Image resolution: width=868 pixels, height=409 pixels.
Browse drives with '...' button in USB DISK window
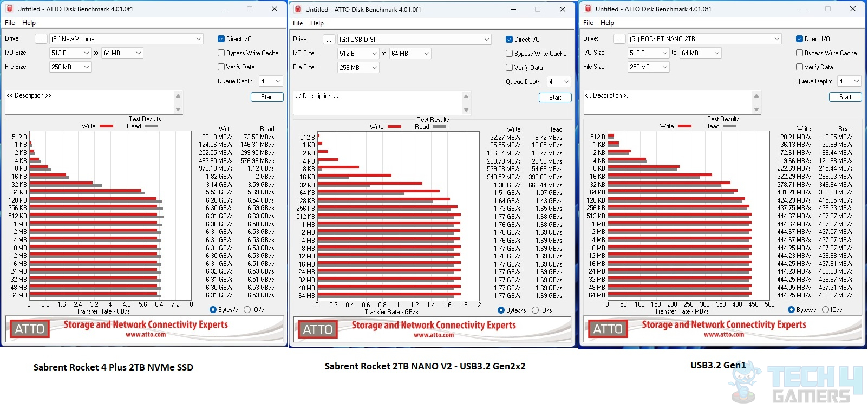pos(329,40)
